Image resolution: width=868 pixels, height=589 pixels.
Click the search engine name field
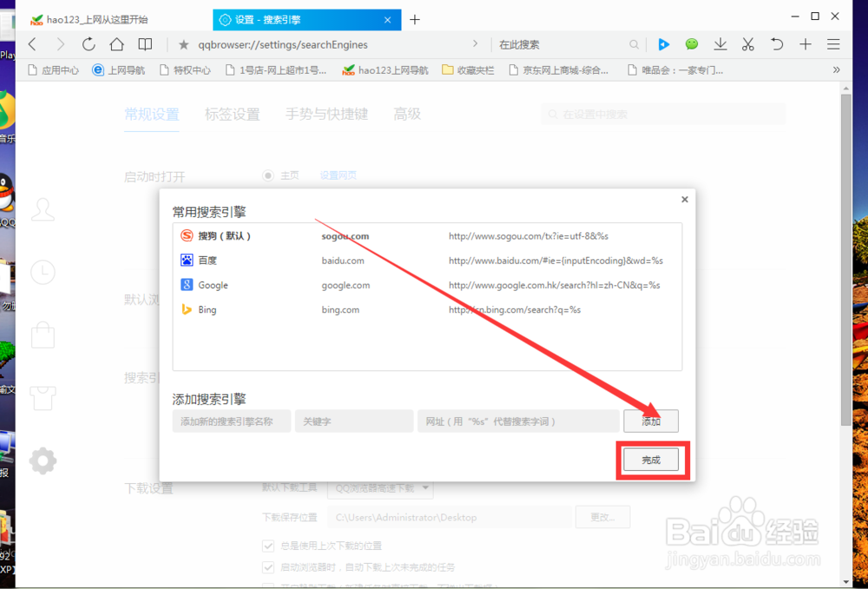pos(232,421)
